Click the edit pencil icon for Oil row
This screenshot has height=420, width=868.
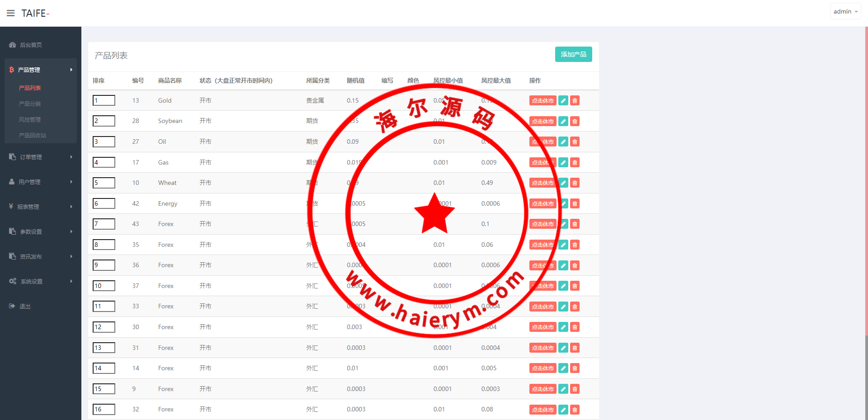(563, 142)
